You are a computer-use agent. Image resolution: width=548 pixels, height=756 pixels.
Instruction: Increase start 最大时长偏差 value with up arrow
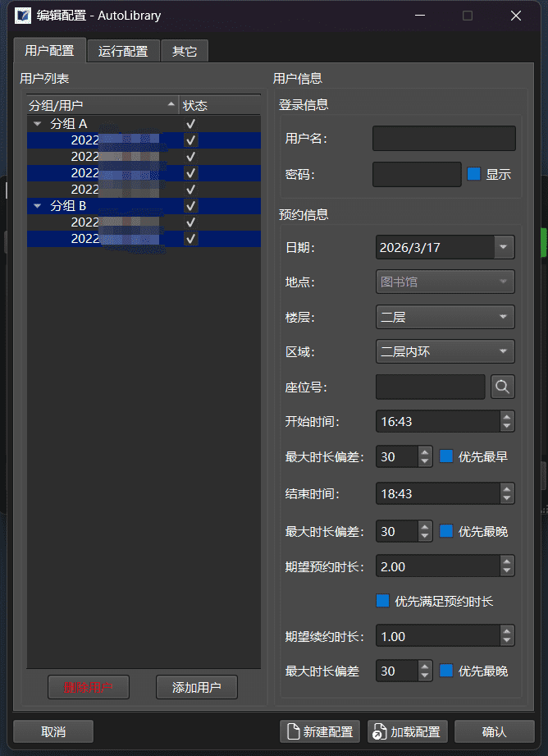[425, 451]
